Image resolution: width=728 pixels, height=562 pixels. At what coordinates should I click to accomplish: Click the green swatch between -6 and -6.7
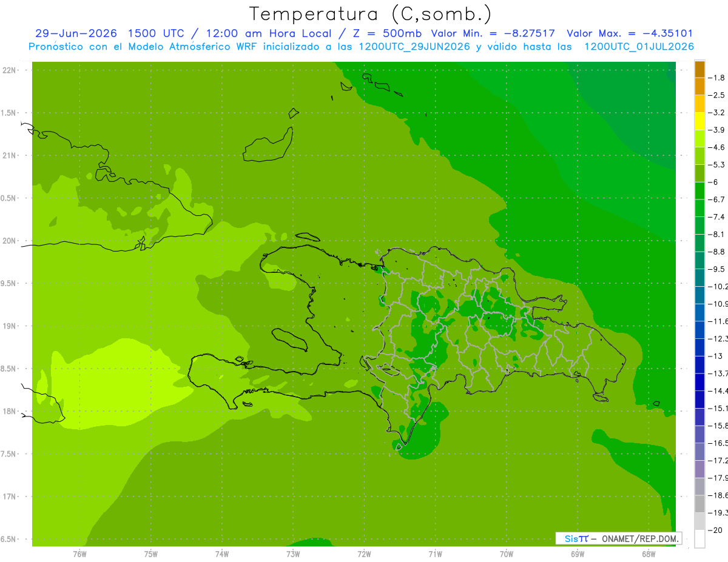click(699, 190)
